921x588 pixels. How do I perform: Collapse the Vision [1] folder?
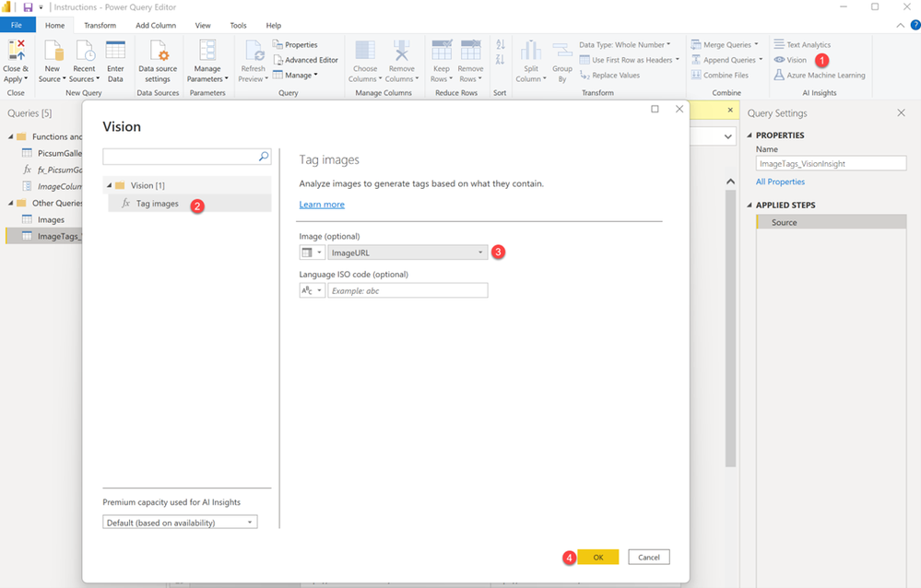click(110, 185)
